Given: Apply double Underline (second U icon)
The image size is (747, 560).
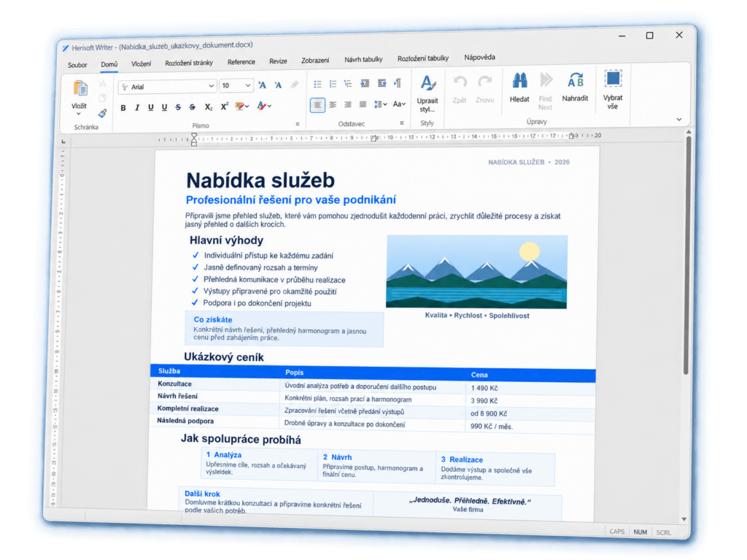Looking at the screenshot, I should [164, 108].
